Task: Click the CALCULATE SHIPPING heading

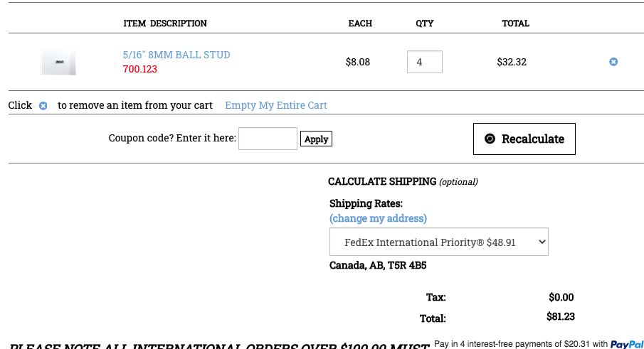Action: (x=382, y=181)
